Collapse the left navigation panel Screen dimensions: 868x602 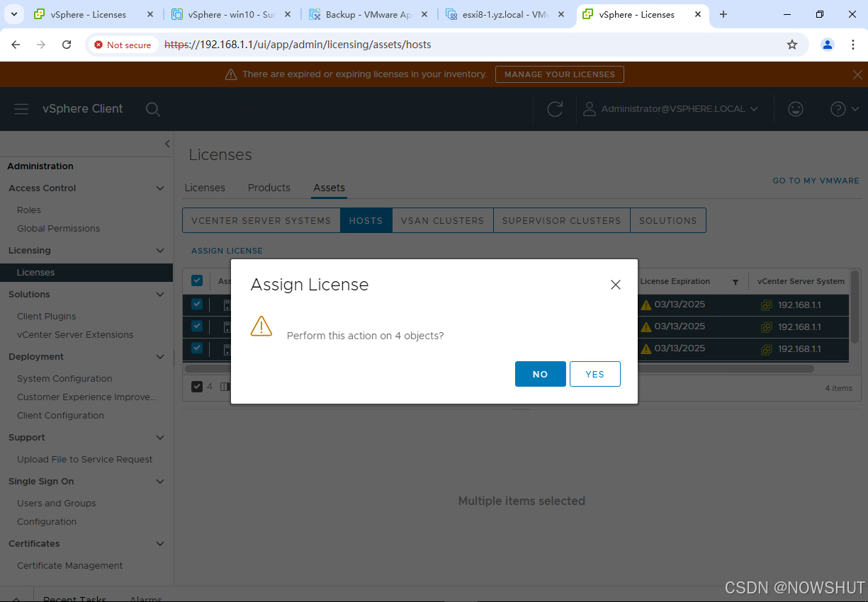(x=167, y=144)
